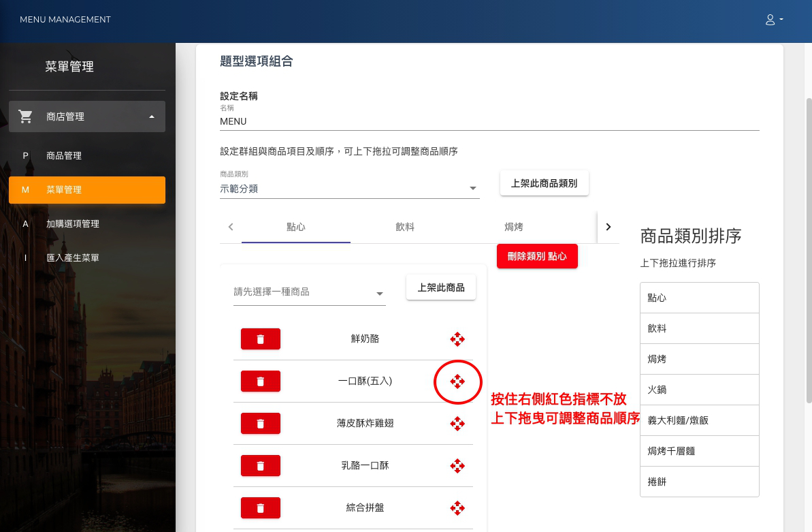Open 加購選項管理 in sidebar
The height and width of the screenshot is (532, 812).
click(87, 224)
